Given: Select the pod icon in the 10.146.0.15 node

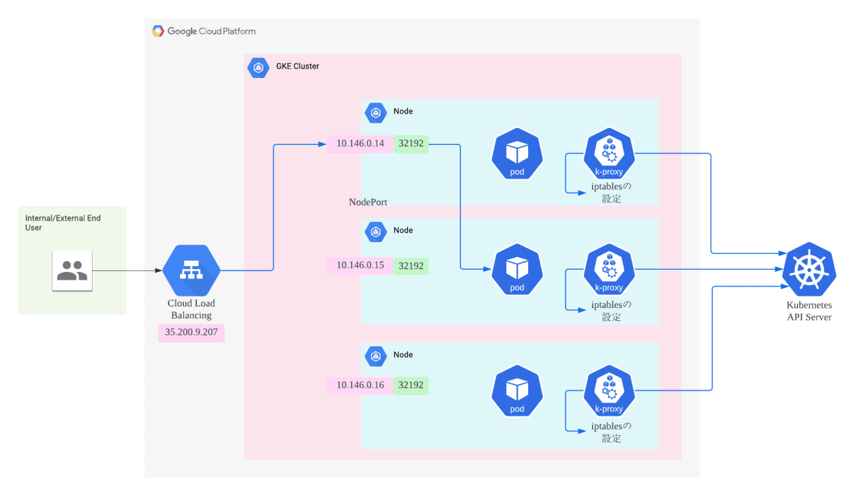Looking at the screenshot, I should [516, 270].
